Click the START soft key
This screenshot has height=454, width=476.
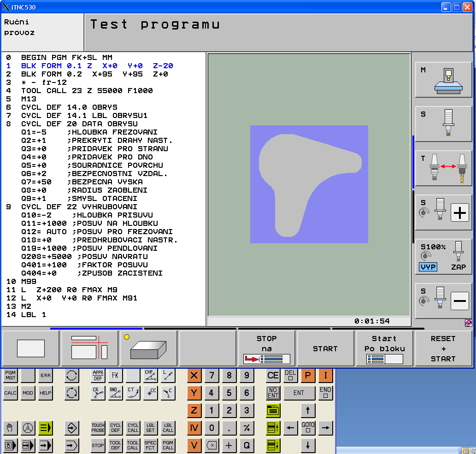pyautogui.click(x=325, y=348)
